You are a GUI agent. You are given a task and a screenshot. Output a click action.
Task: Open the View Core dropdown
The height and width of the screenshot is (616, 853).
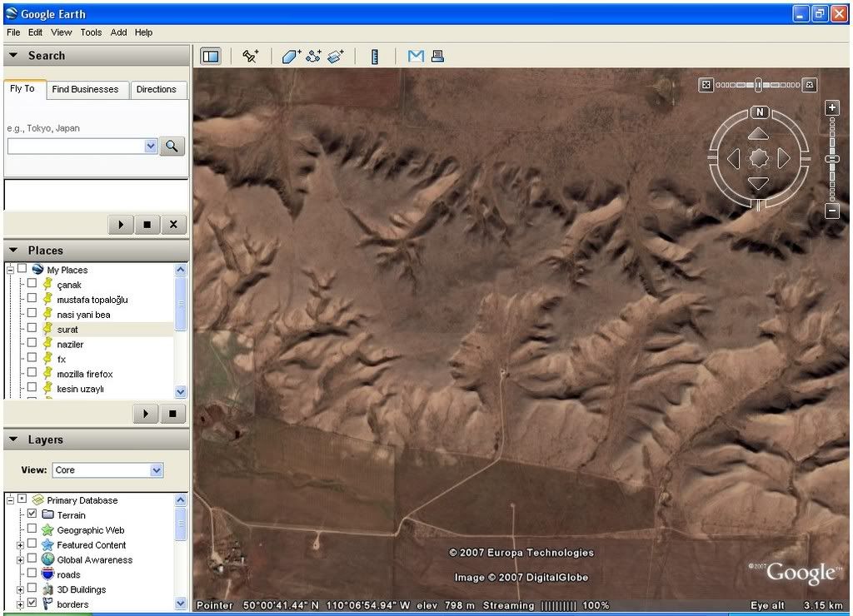click(x=156, y=470)
